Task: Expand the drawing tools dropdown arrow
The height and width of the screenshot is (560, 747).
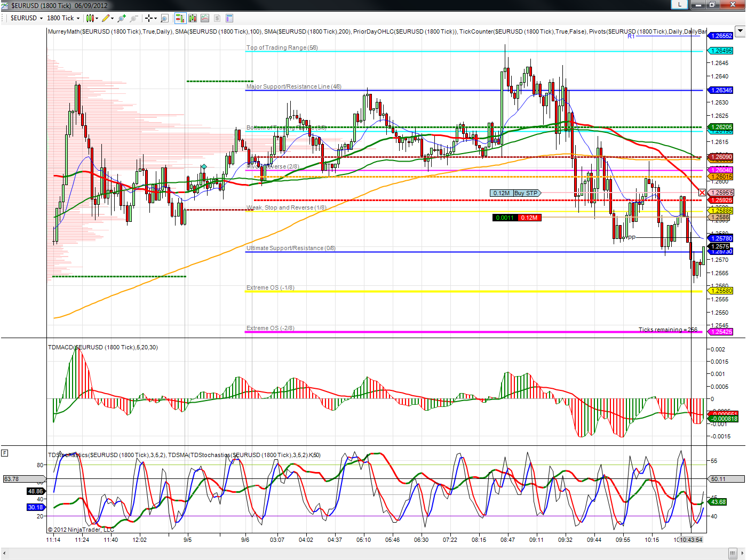Action: click(x=112, y=18)
